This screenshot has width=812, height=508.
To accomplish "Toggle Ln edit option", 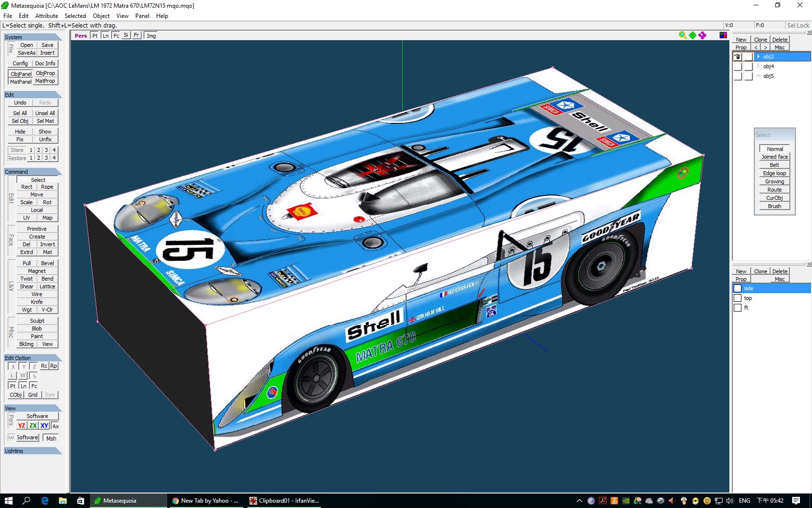I will point(23,386).
